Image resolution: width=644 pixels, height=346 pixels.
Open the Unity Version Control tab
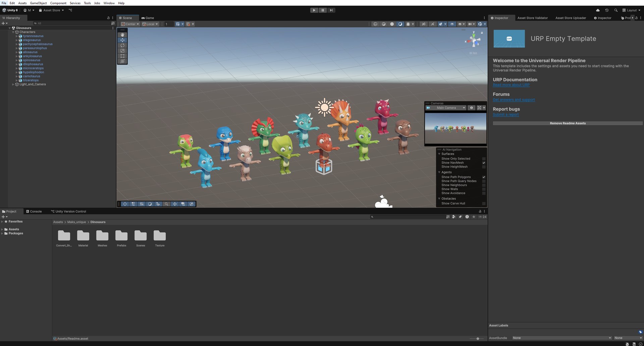coord(68,212)
